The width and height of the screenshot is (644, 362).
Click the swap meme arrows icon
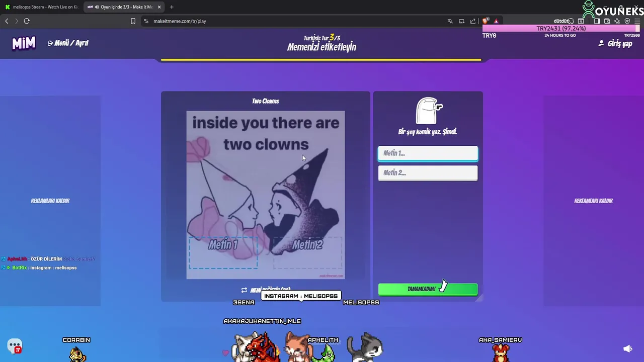tap(244, 290)
